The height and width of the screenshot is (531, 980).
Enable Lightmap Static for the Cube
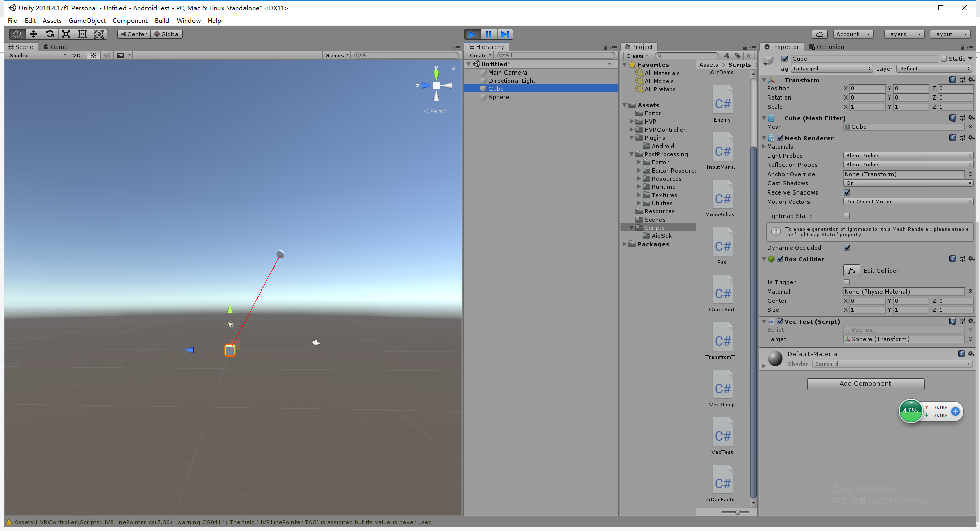(x=847, y=215)
